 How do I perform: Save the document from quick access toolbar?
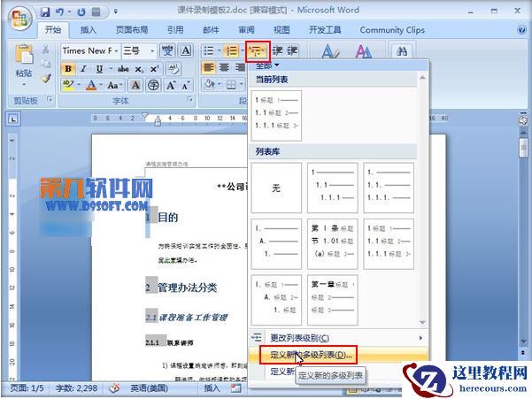(45, 12)
